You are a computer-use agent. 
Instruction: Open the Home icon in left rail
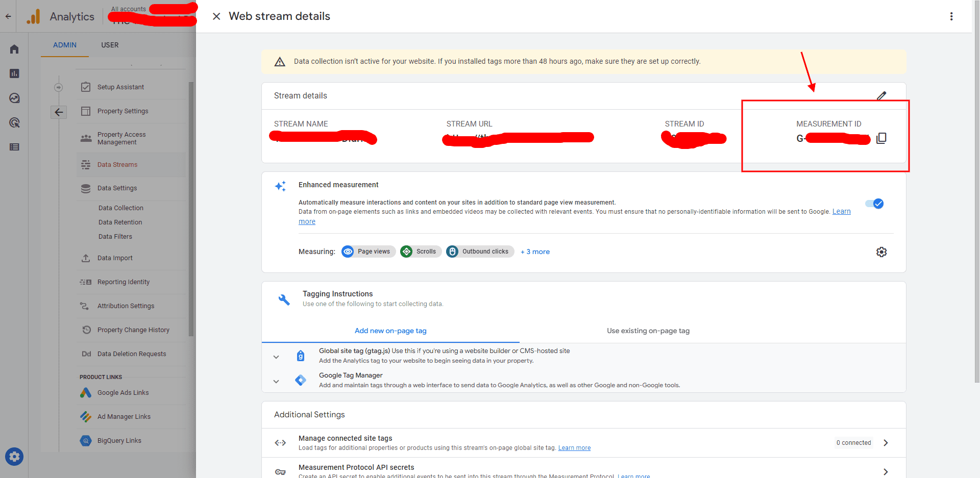(x=14, y=49)
